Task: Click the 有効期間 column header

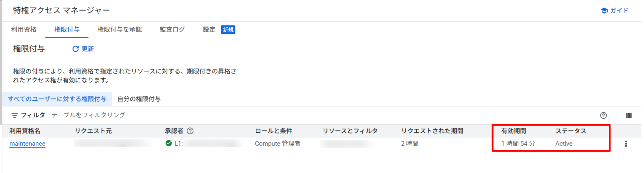Action: tap(513, 131)
